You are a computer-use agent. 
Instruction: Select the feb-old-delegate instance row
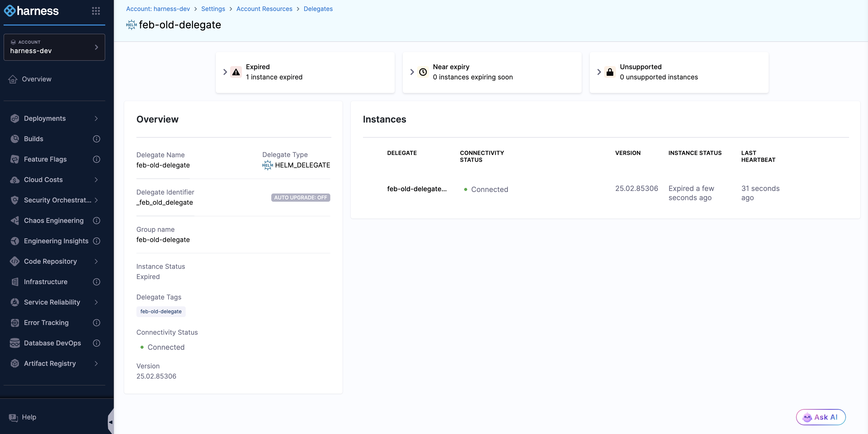coord(416,189)
